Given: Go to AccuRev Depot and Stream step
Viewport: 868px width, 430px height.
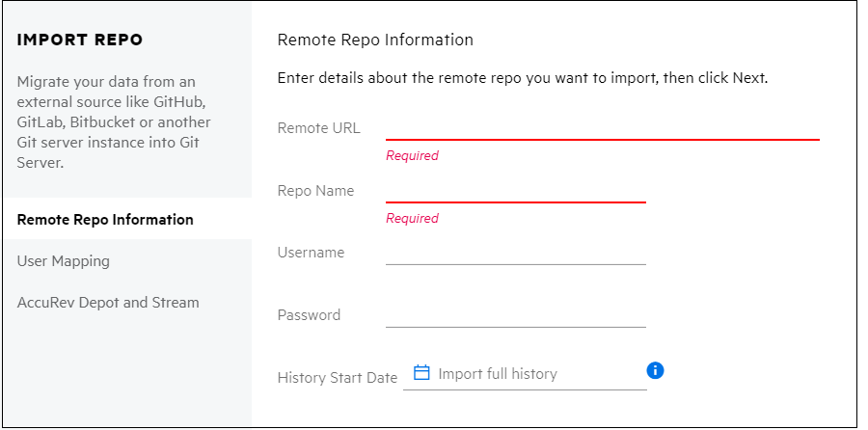Looking at the screenshot, I should coord(108,303).
